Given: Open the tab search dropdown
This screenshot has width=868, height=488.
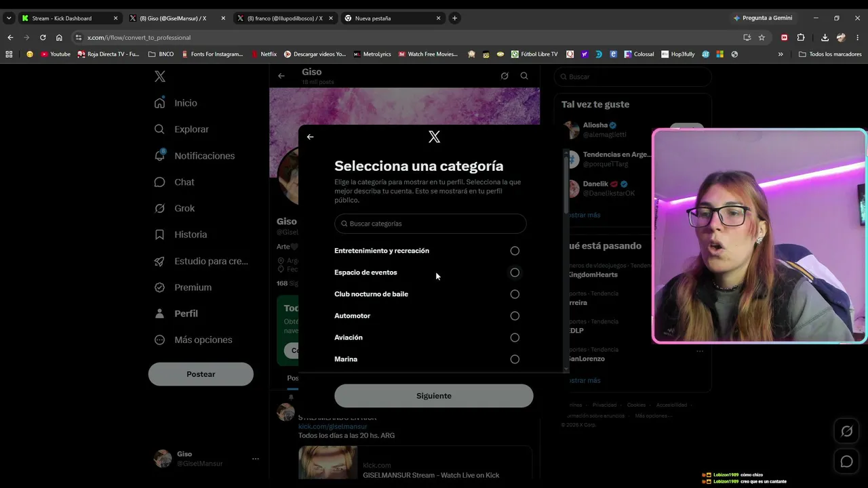Looking at the screenshot, I should click(8, 18).
